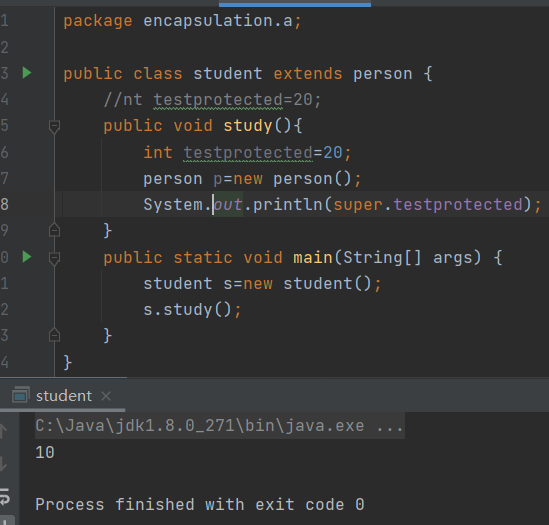This screenshot has height=525, width=549.
Task: Click the run arrow beside main method
Action: [x=27, y=257]
